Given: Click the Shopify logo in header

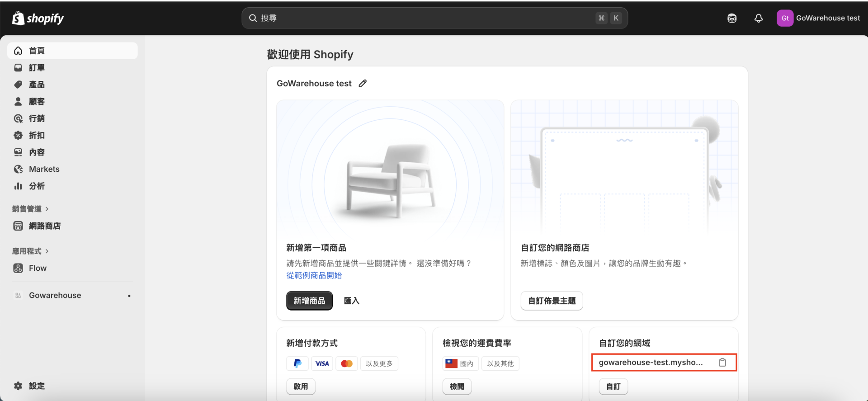Looking at the screenshot, I should (38, 18).
